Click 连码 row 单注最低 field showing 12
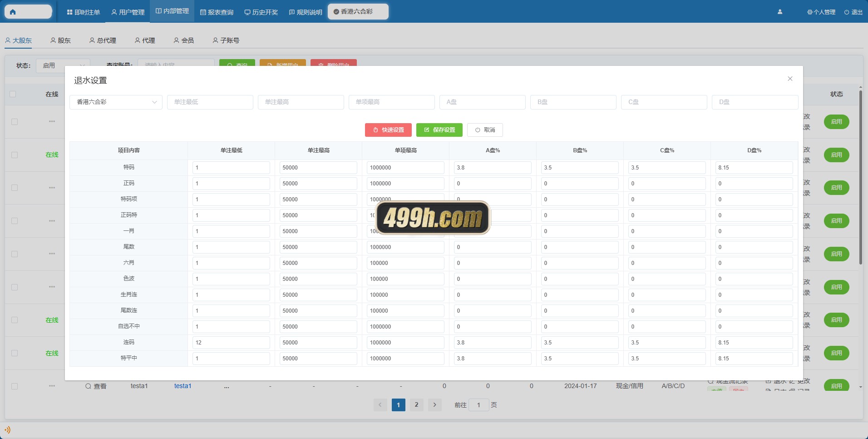The image size is (868, 439). click(x=231, y=343)
